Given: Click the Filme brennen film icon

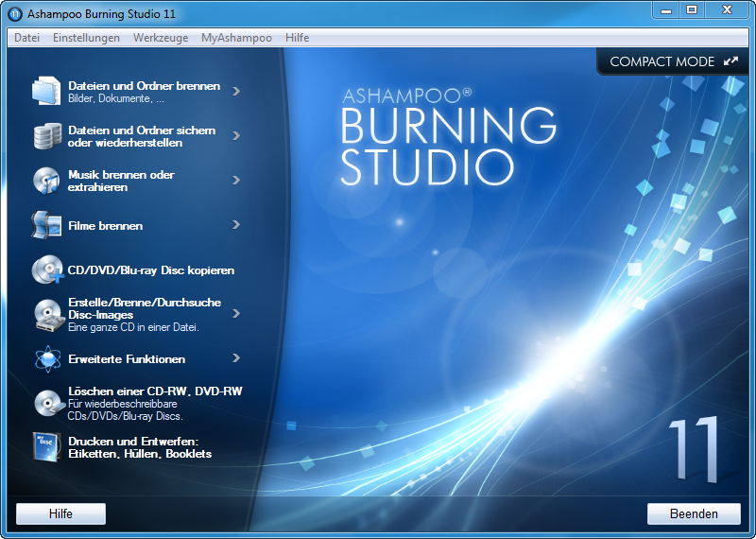Looking at the screenshot, I should coord(46,225).
